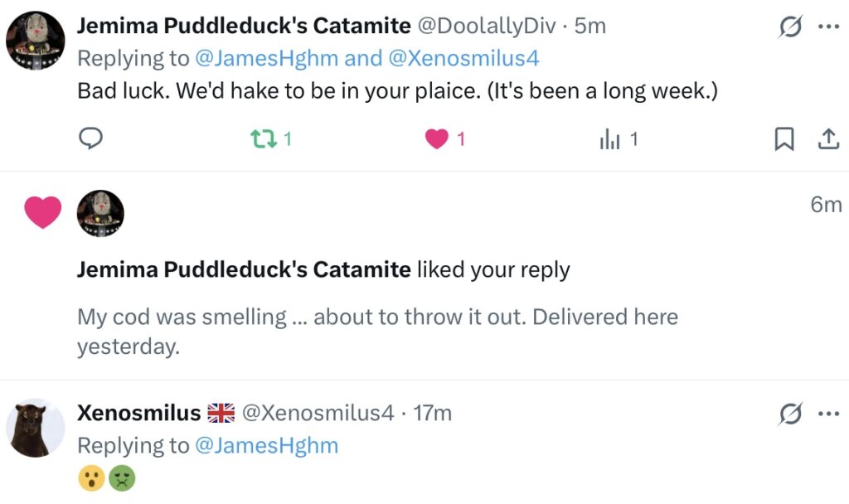Open more options on Xenosmilus tweet

coord(828,413)
